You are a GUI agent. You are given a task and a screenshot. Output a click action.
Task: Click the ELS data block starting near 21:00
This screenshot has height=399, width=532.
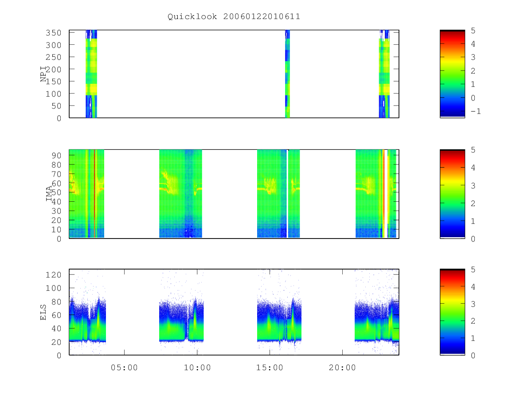pyautogui.click(x=377, y=321)
